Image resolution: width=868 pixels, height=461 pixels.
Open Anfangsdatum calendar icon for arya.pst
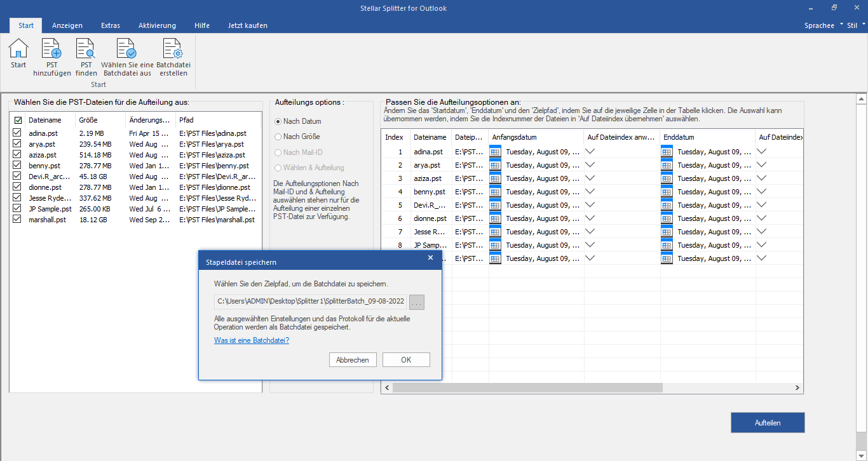point(496,165)
